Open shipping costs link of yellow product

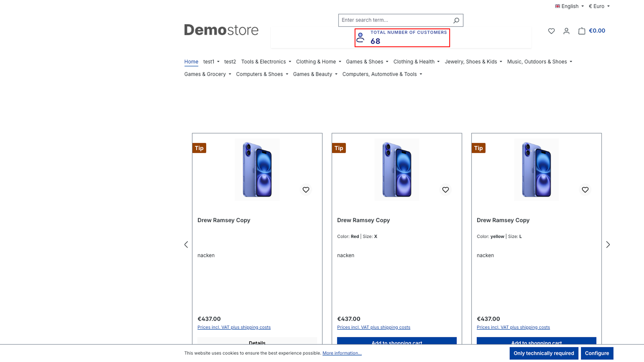tap(513, 327)
